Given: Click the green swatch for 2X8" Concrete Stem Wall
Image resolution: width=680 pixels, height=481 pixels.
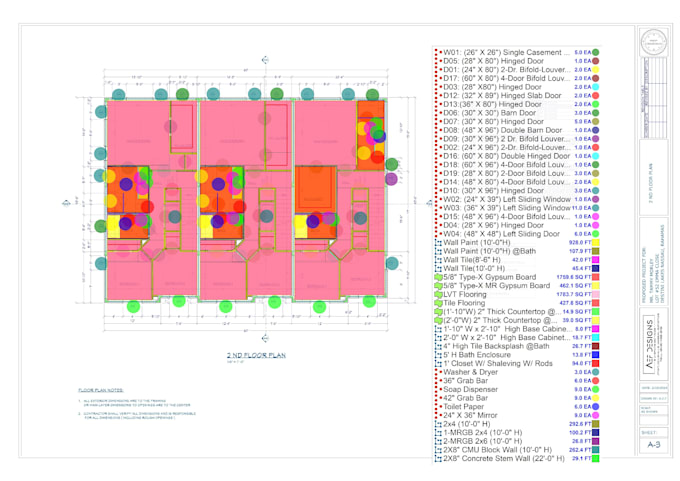Looking at the screenshot, I should (596, 459).
